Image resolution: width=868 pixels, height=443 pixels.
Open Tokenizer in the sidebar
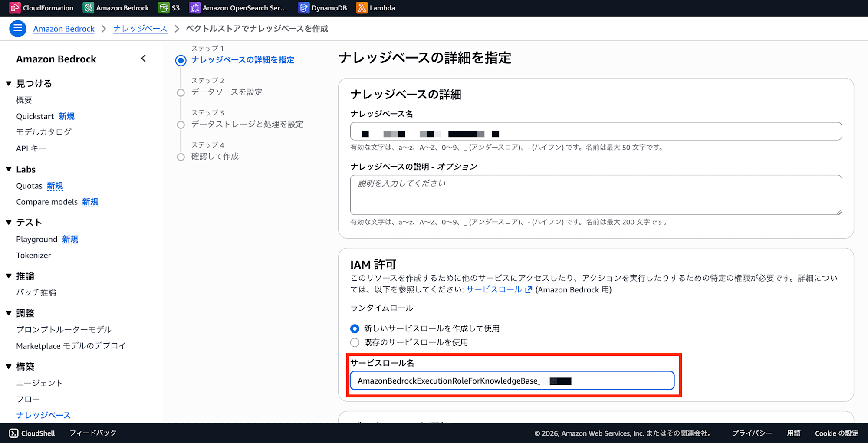tap(33, 255)
